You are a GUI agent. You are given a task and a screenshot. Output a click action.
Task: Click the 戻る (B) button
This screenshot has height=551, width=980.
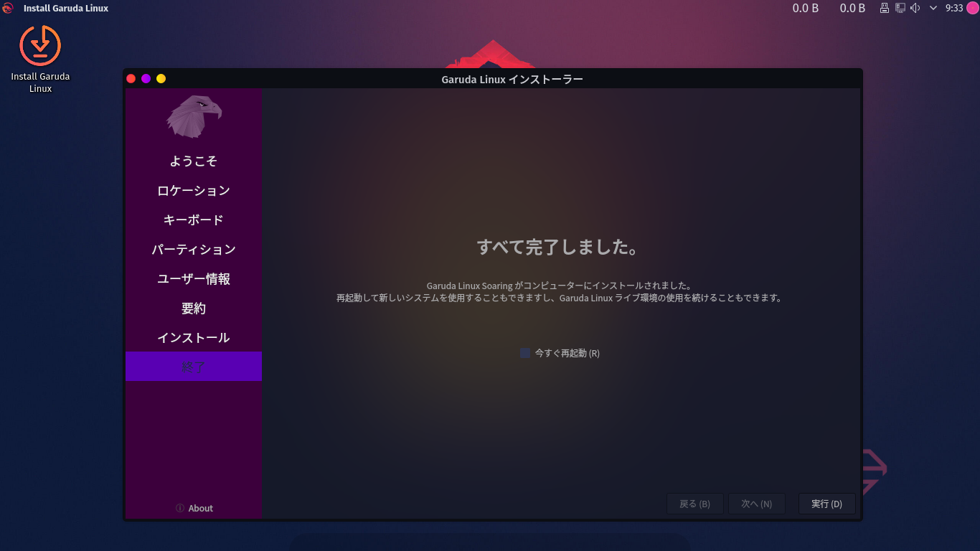tap(695, 504)
